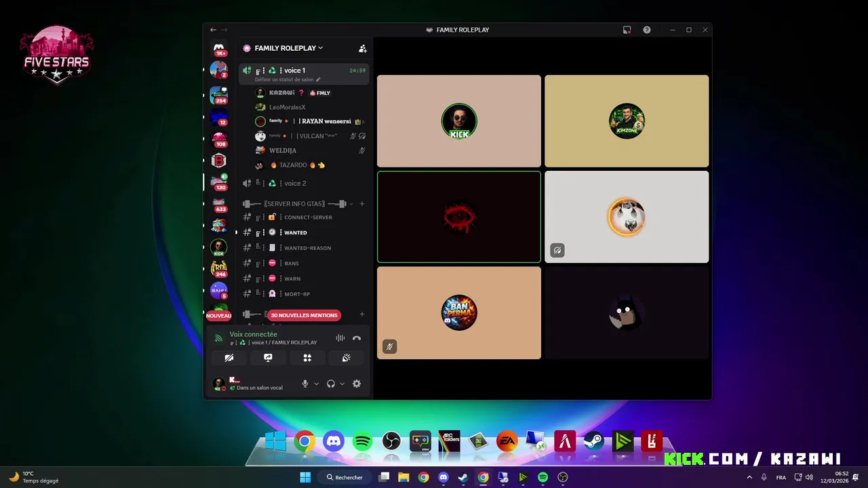Open server with 108 notification badge
Image resolution: width=868 pixels, height=488 pixels.
coord(219,139)
